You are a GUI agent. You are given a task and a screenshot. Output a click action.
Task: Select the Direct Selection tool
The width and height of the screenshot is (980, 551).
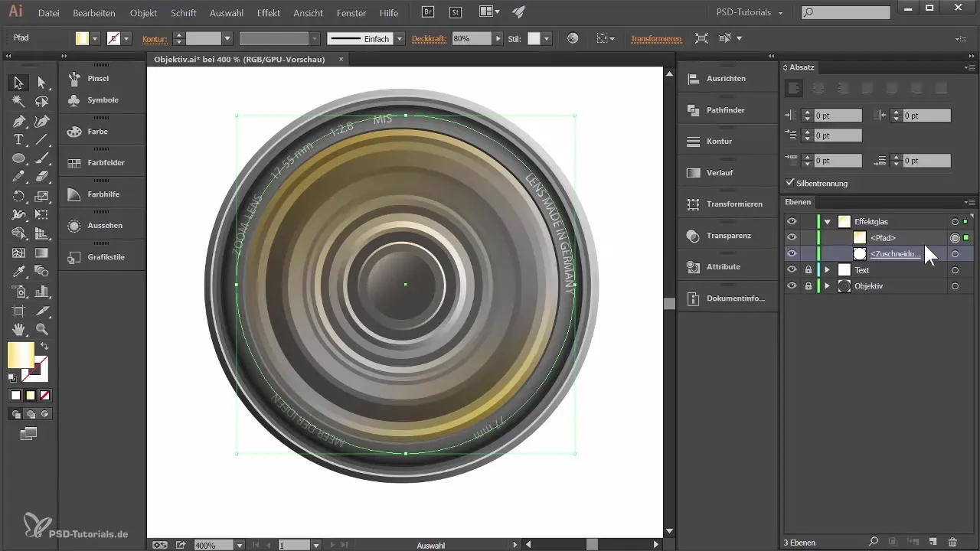[42, 82]
